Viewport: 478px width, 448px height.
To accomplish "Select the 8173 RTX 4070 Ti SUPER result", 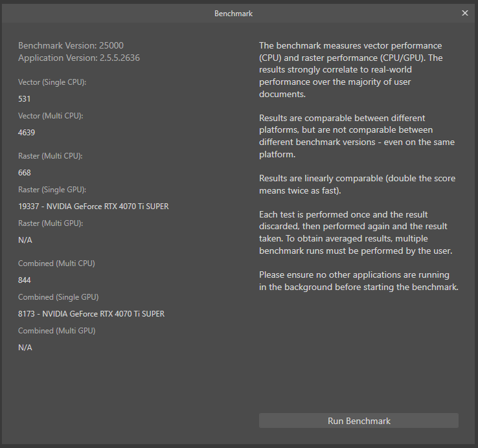I will pos(91,314).
